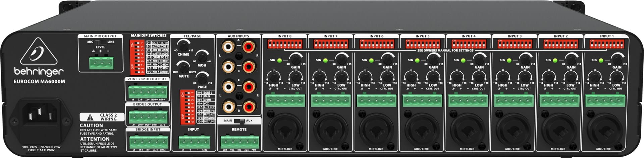The width and height of the screenshot is (644, 158).
Task: Click the Remote green terminal connector
Action: click(x=240, y=141)
